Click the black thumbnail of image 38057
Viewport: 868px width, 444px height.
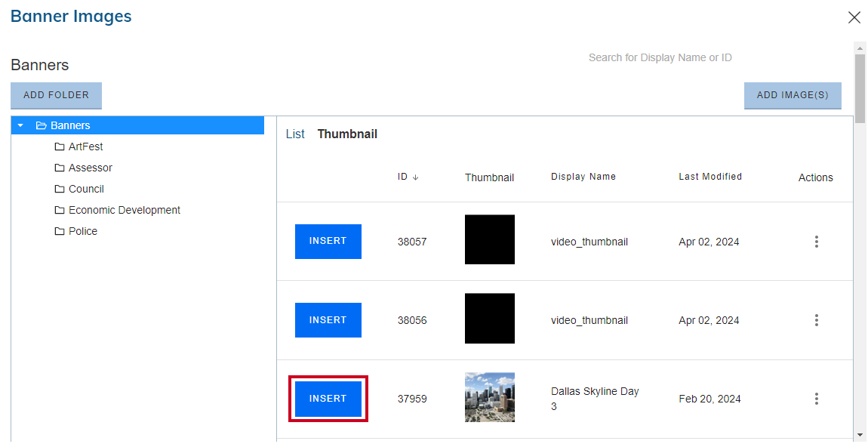click(x=490, y=239)
